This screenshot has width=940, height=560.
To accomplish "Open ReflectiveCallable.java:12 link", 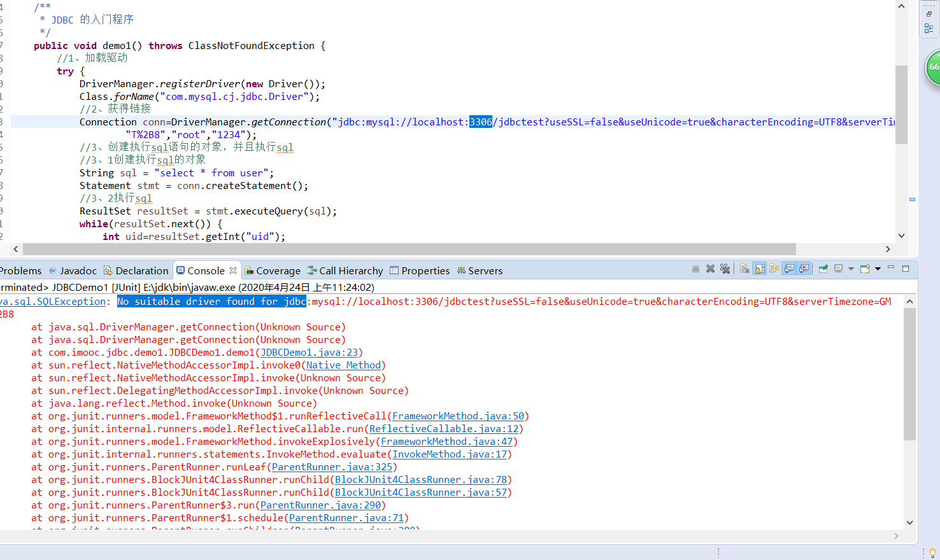I will coord(444,429).
